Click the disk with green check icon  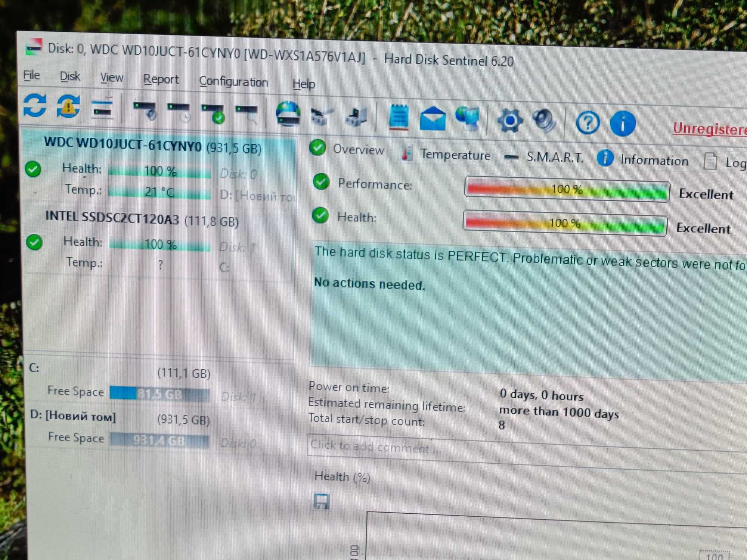point(213,114)
